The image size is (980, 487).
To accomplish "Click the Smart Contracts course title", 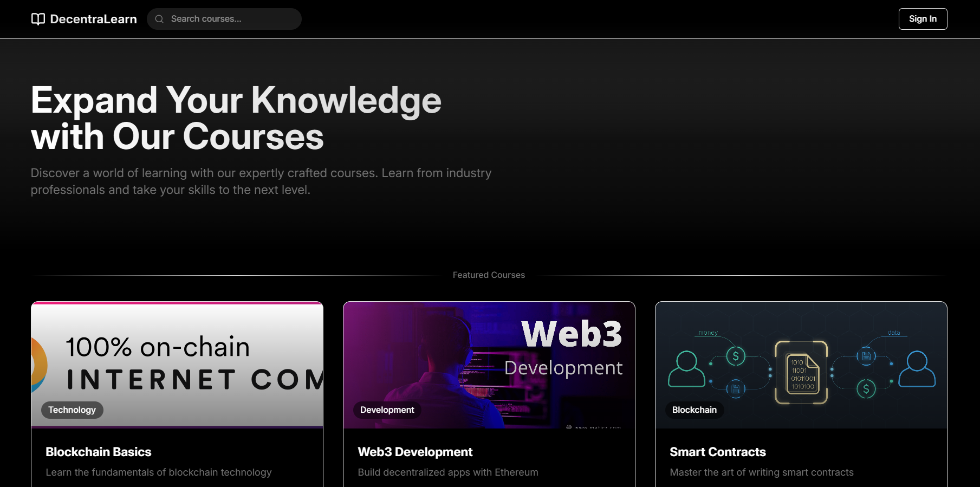I will click(x=718, y=452).
